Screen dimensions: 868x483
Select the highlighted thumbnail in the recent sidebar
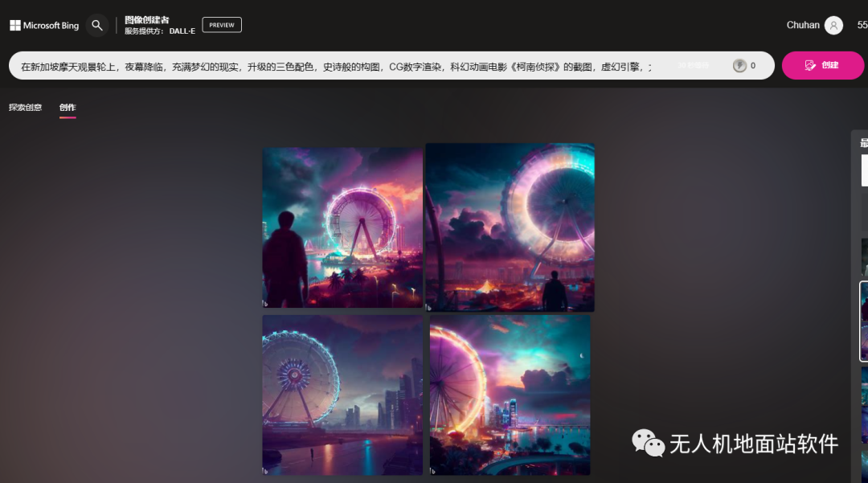click(864, 321)
